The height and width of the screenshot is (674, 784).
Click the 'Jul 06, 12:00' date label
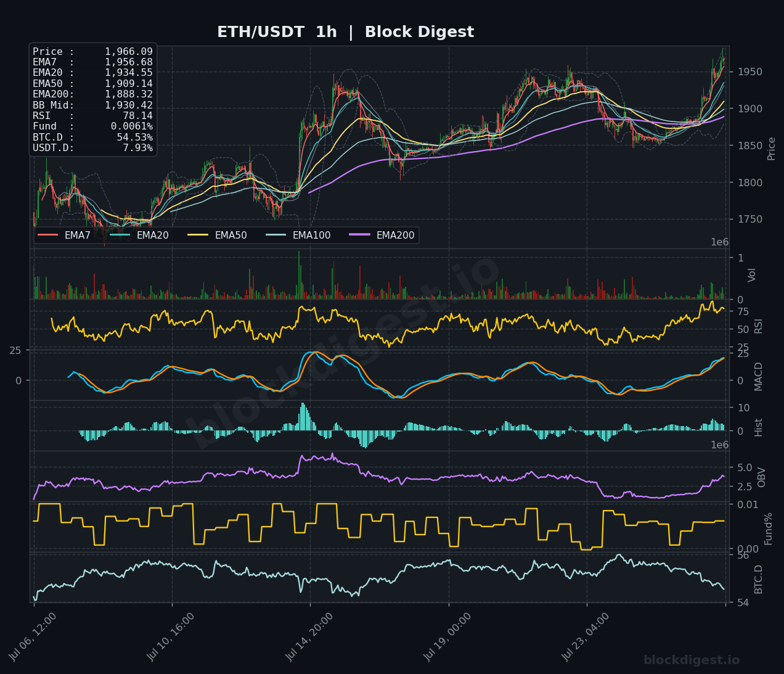(x=33, y=637)
